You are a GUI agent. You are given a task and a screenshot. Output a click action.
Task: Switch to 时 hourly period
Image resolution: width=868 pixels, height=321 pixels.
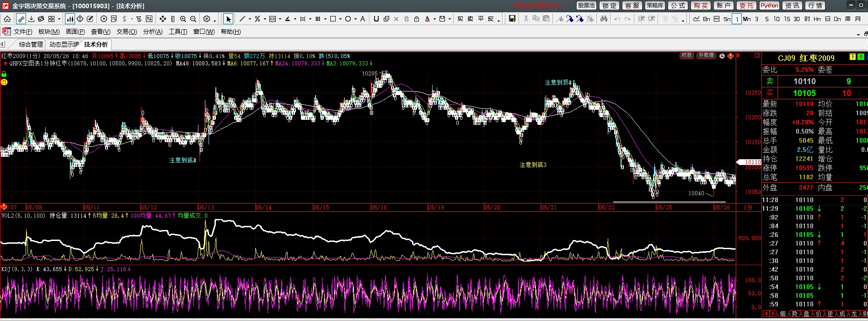coord(807,19)
